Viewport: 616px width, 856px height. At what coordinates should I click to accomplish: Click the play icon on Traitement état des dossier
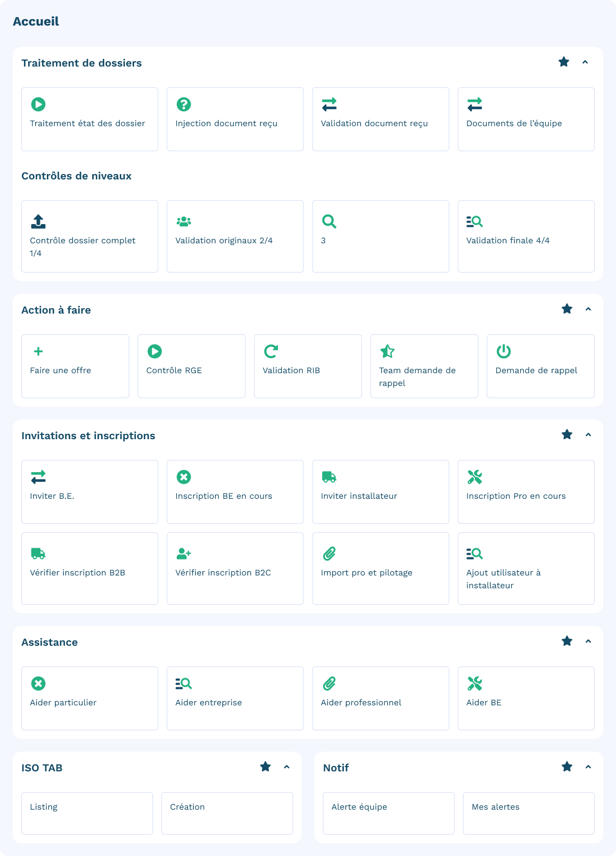pyautogui.click(x=38, y=104)
